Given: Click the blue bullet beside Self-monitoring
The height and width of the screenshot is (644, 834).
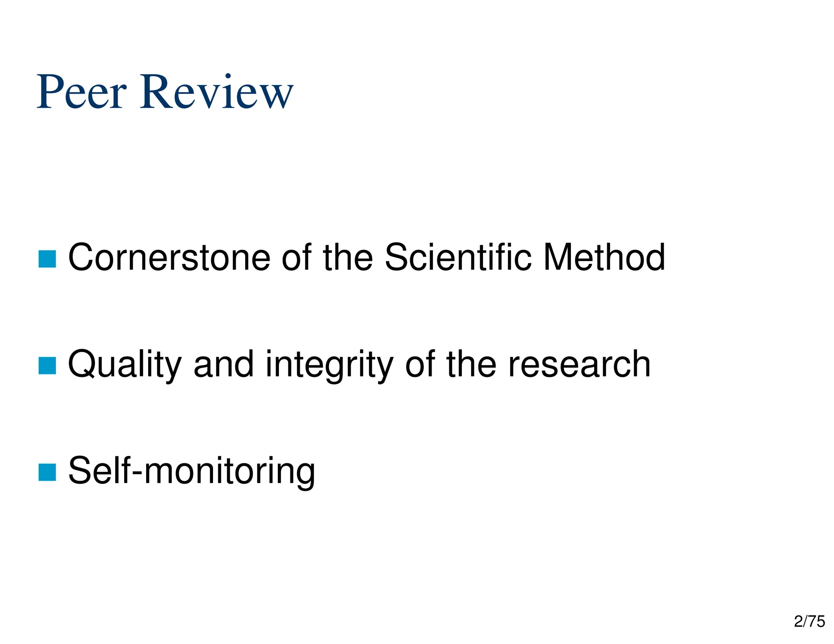Looking at the screenshot, I should point(47,472).
